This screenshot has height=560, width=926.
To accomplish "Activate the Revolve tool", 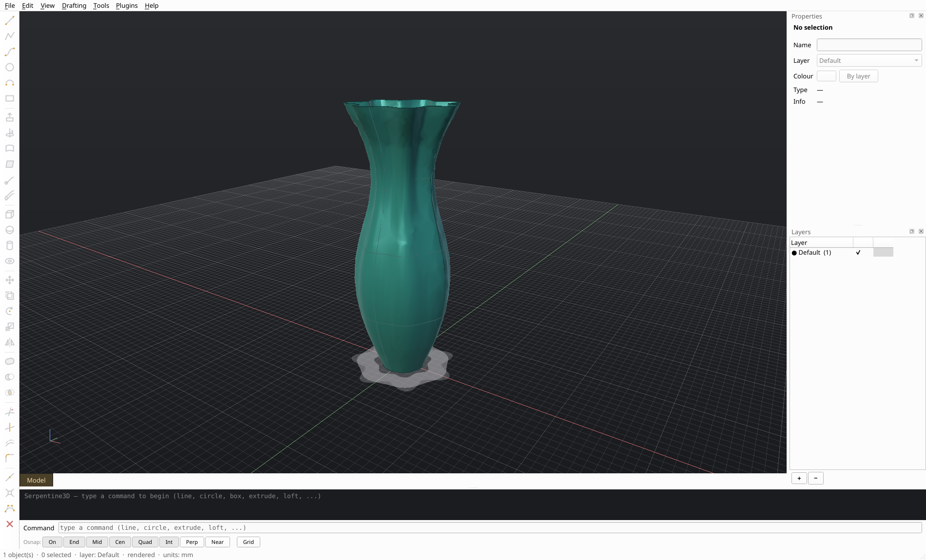I will 10,133.
